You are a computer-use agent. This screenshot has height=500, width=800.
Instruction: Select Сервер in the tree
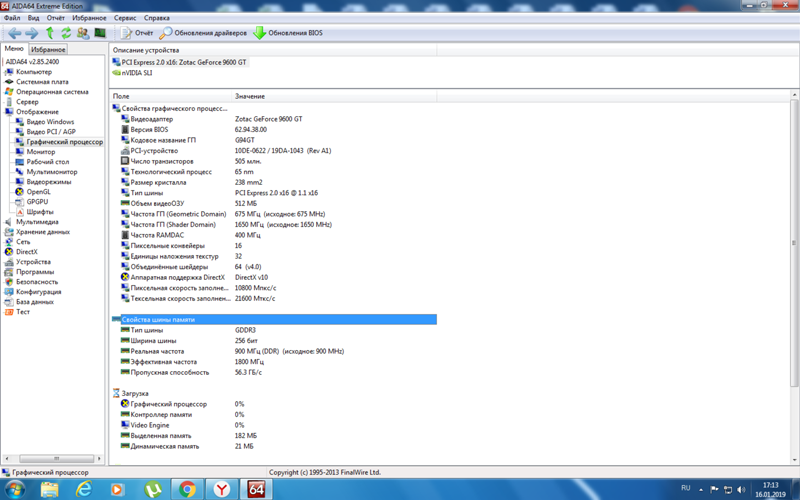(x=27, y=102)
